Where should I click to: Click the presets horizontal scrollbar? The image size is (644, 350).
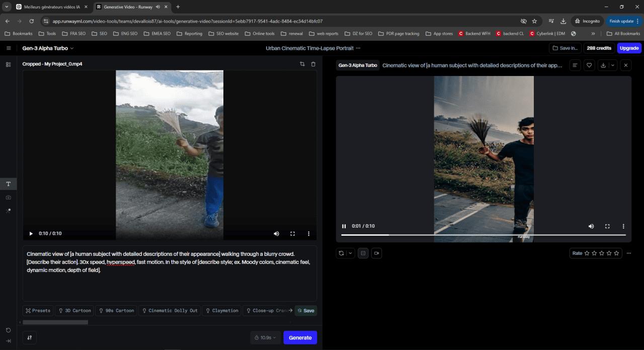pos(55,322)
